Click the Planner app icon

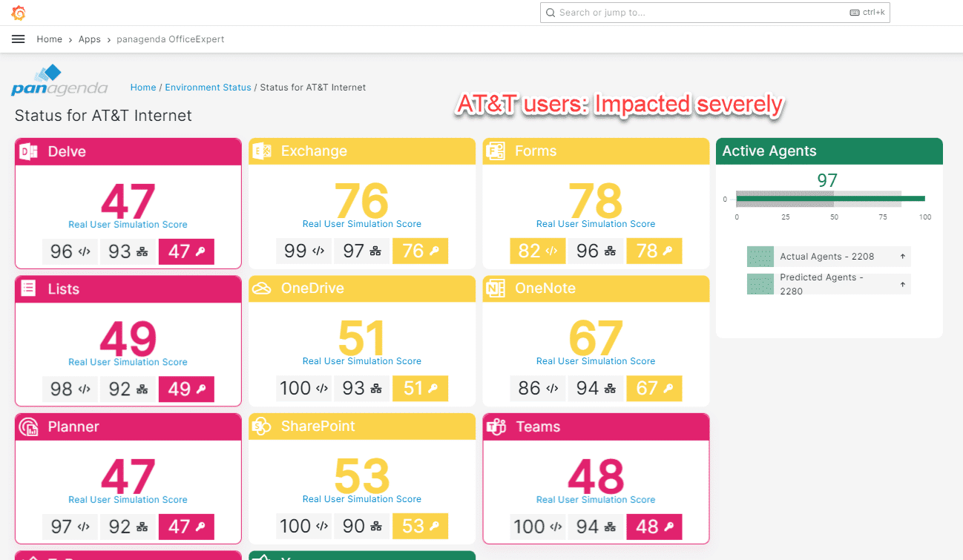29,426
